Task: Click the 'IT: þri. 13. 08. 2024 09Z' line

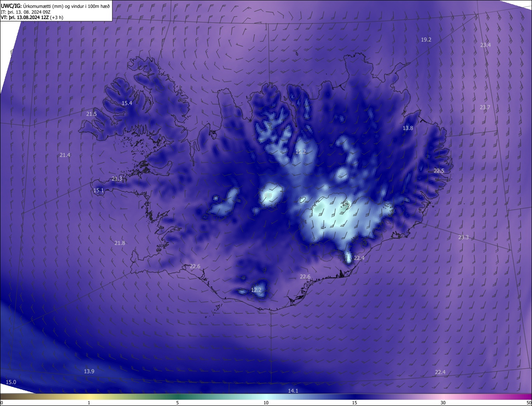Action: 26,12
